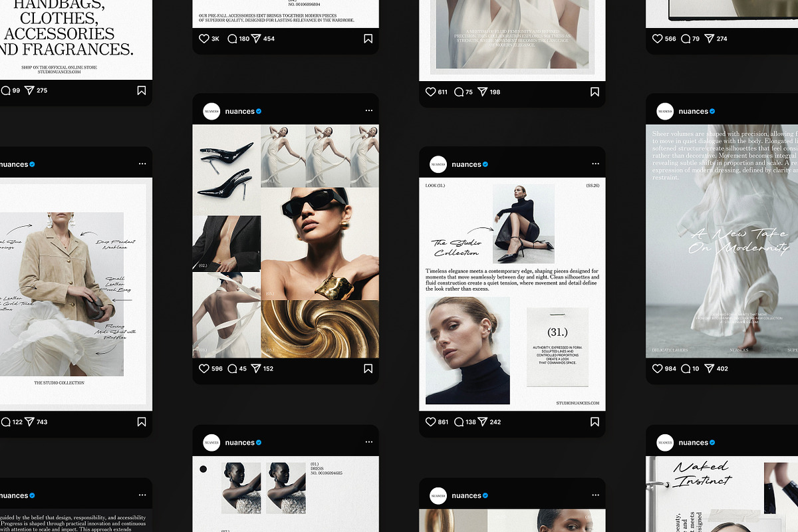Bookmark the collage post with 596 likes
Screen dimensions: 798x532
pyautogui.click(x=368, y=368)
